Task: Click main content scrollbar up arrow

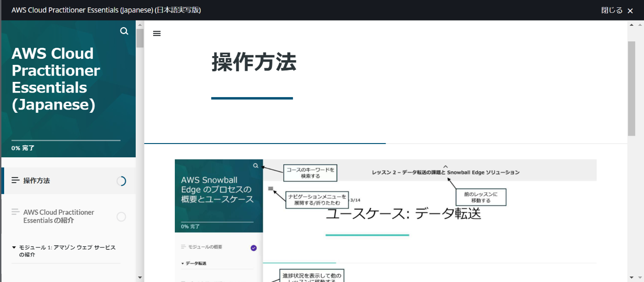Action: tap(631, 24)
